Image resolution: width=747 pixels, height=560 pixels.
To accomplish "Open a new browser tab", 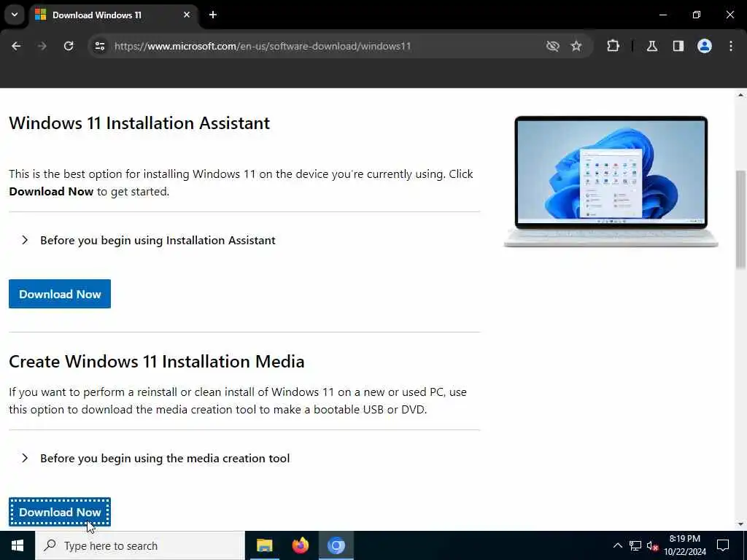I will click(x=213, y=15).
